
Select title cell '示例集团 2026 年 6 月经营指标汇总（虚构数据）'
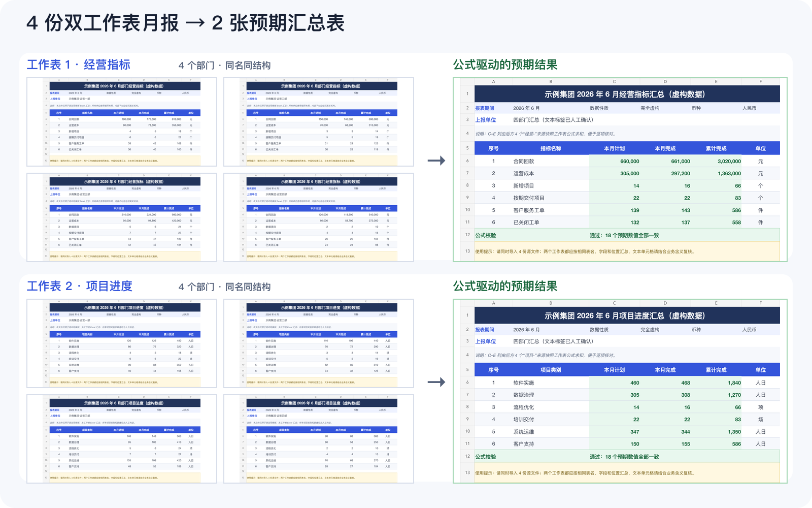pos(627,94)
